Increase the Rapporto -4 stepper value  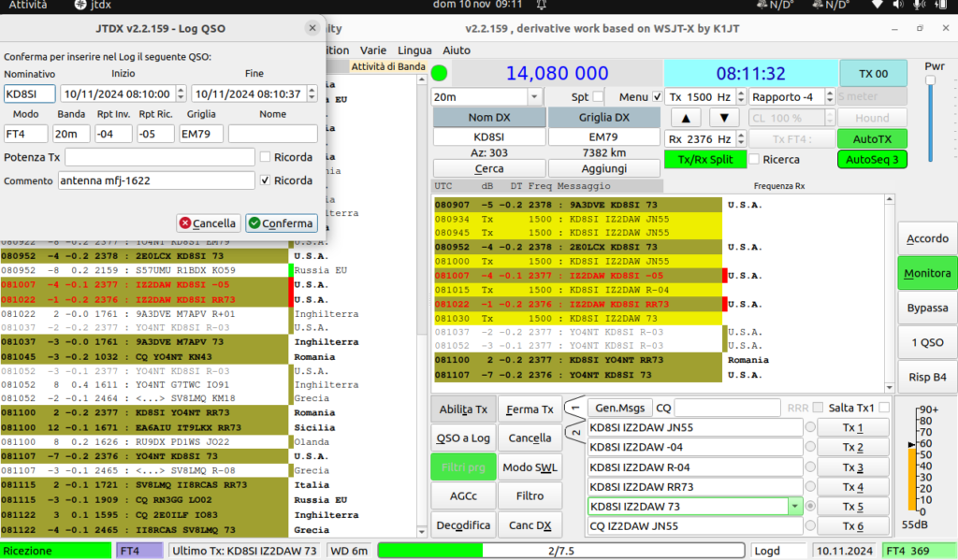[x=829, y=93]
